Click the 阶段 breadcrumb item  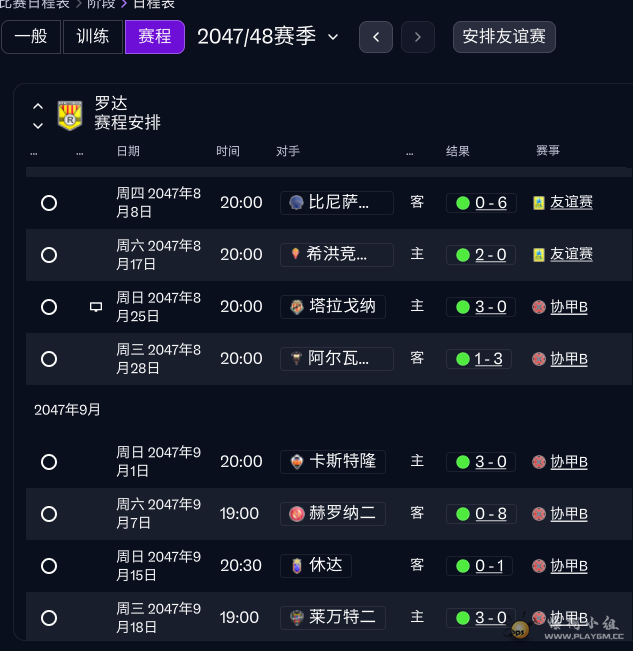tap(101, 4)
